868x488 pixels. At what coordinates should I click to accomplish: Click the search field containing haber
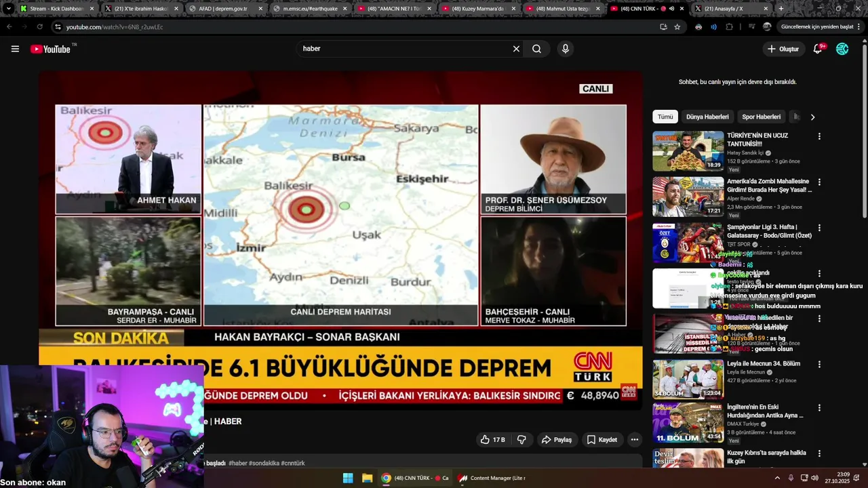point(403,49)
